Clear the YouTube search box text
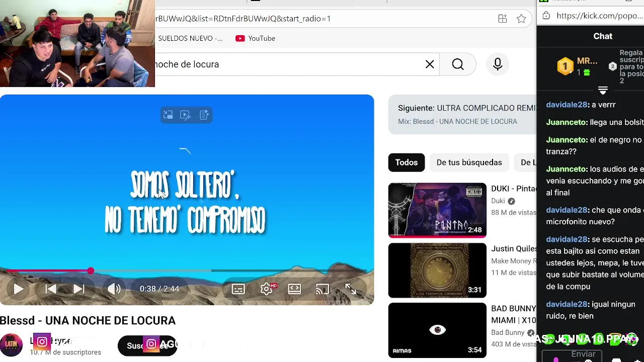644x362 pixels. (430, 64)
